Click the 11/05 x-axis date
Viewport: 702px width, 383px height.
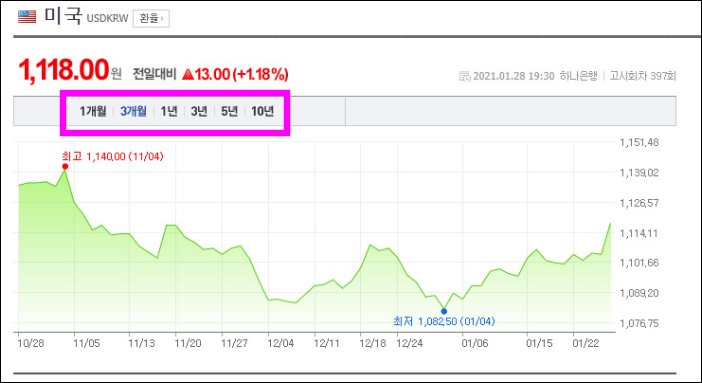87,343
